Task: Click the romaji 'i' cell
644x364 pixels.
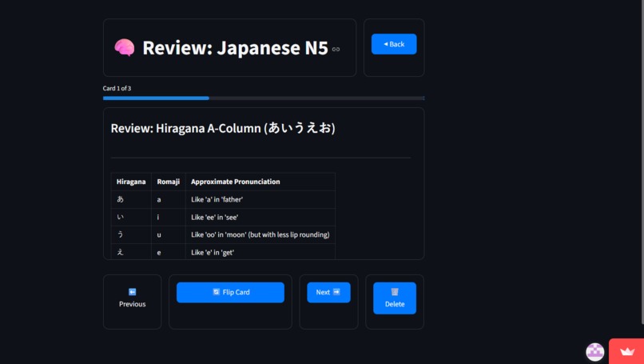Action: pyautogui.click(x=169, y=217)
